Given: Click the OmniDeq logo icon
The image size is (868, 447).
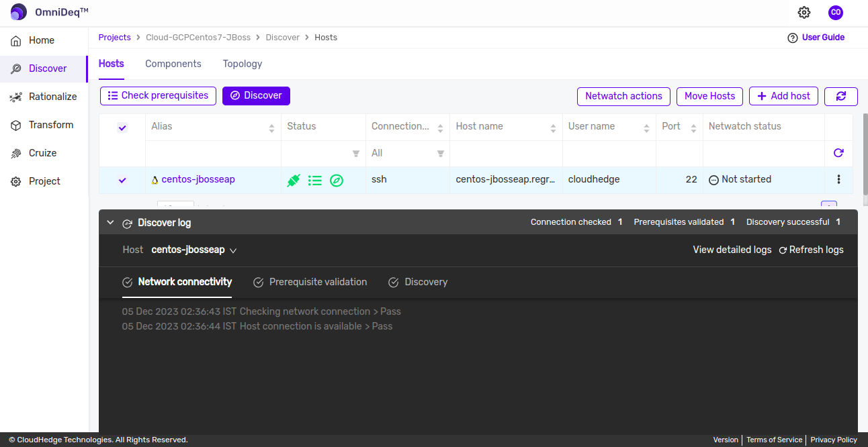Looking at the screenshot, I should point(18,12).
